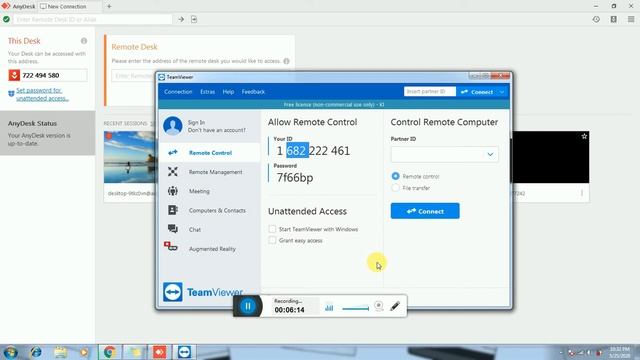The image size is (640, 360).
Task: Click the TeamViewer ID 1 682 222 461
Action: click(x=313, y=151)
